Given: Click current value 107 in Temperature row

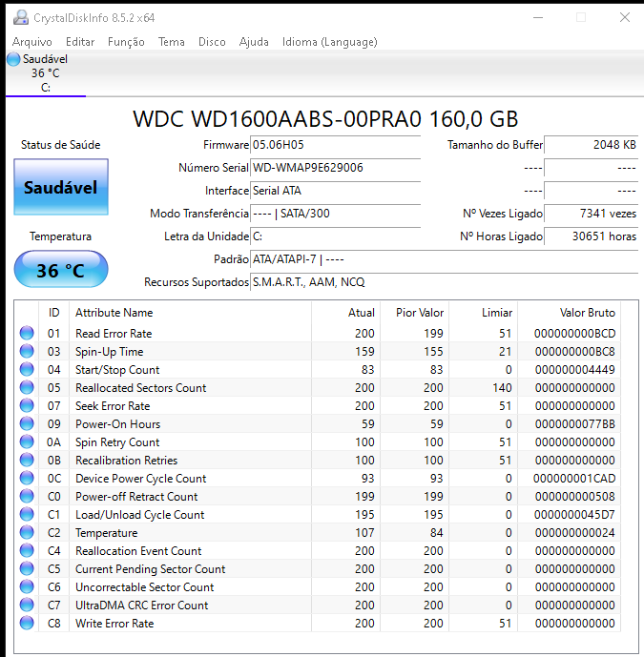Looking at the screenshot, I should (x=364, y=532).
